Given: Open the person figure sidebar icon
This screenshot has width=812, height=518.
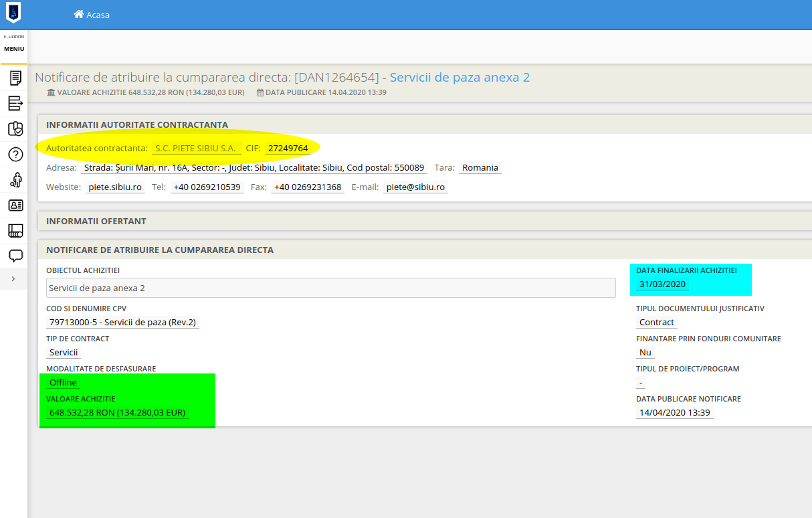Looking at the screenshot, I should point(15,179).
